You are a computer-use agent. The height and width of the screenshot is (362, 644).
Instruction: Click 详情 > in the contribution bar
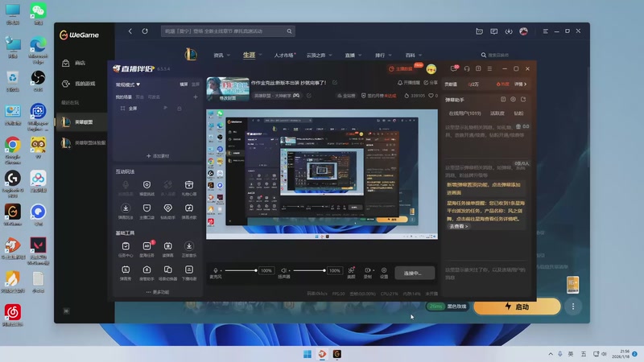click(x=520, y=84)
